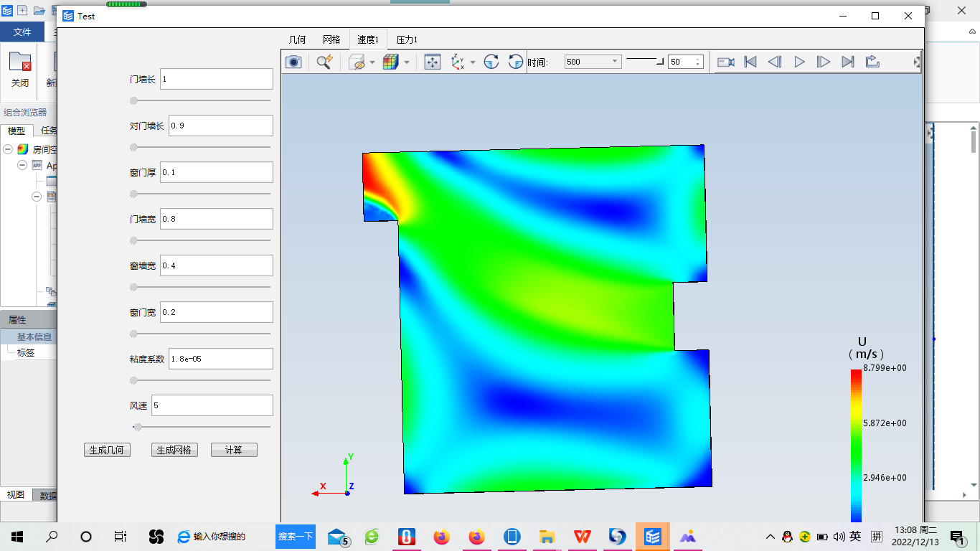Click the 粘度系数 slider handle
The width and height of the screenshot is (980, 551).
tap(133, 380)
